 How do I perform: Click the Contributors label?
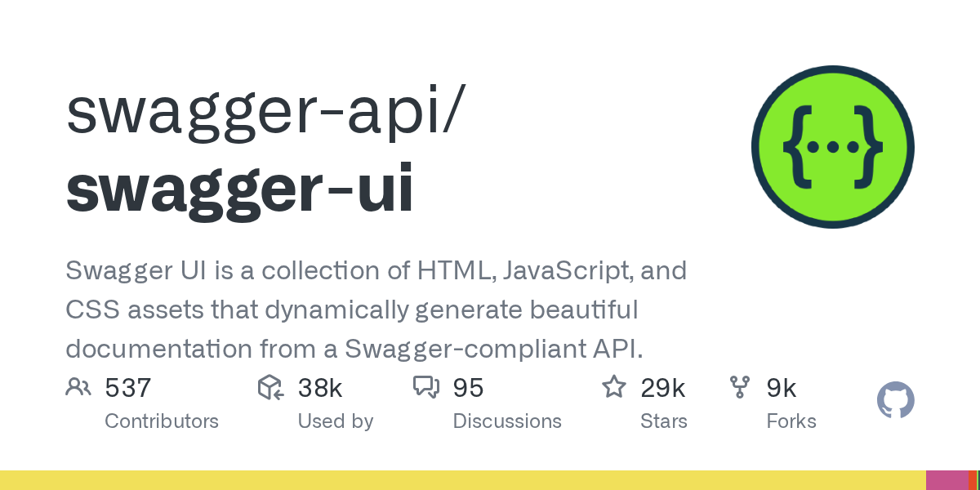click(x=162, y=421)
